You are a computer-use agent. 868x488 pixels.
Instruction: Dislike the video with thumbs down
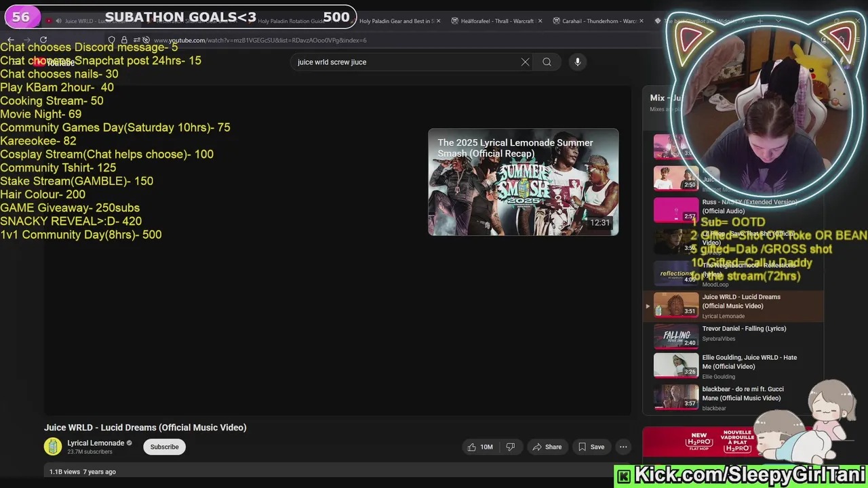click(511, 447)
